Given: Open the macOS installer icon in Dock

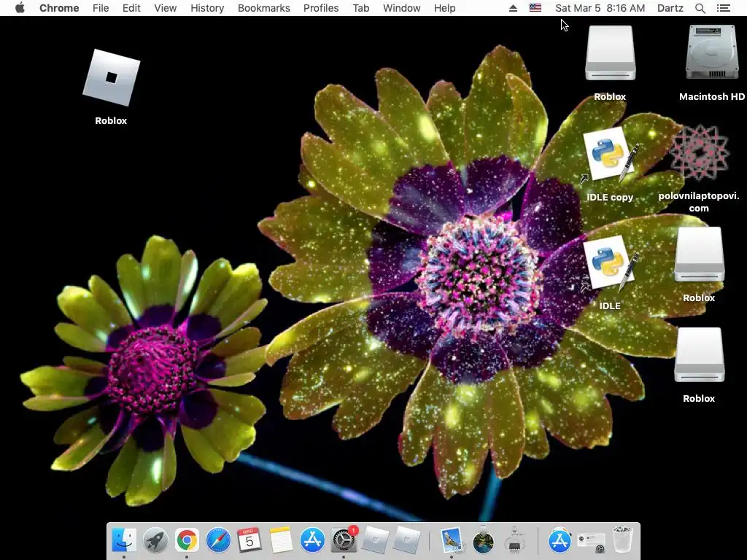Looking at the screenshot, I should (x=483, y=540).
